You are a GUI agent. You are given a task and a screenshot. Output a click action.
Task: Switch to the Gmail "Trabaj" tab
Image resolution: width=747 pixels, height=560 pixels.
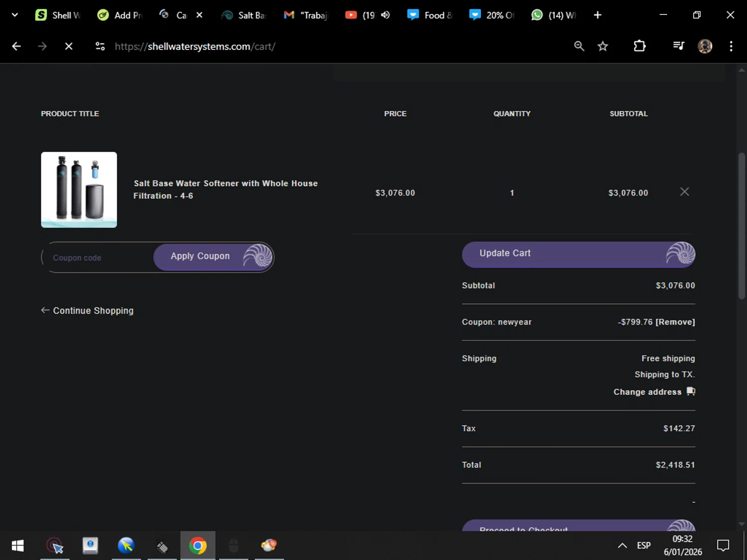pos(305,15)
